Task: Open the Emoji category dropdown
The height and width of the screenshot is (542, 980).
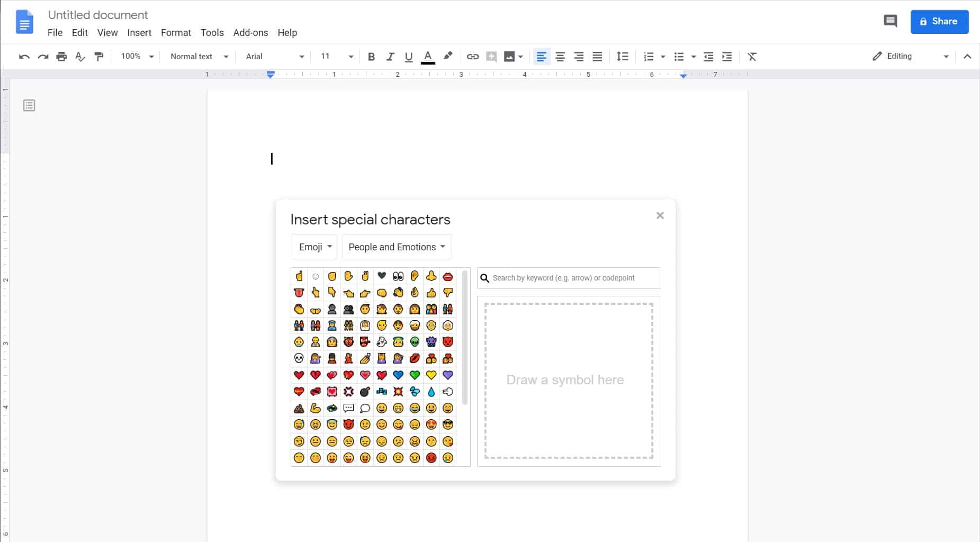Action: (314, 247)
